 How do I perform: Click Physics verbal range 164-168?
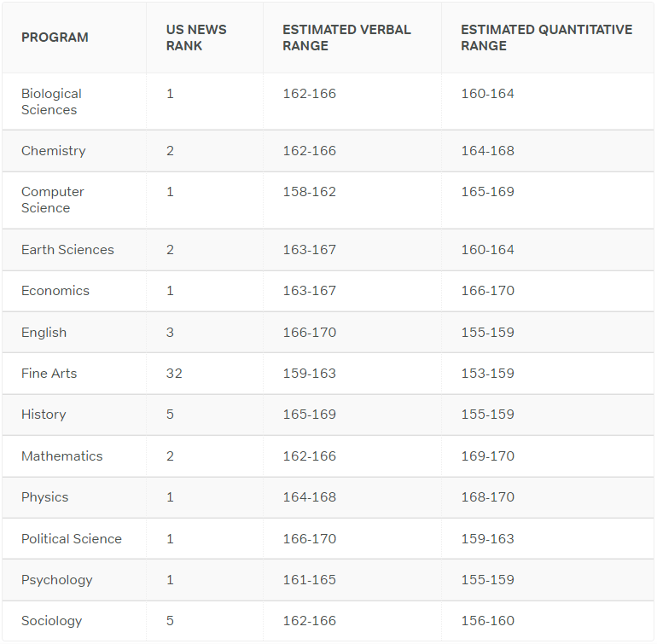point(309,496)
